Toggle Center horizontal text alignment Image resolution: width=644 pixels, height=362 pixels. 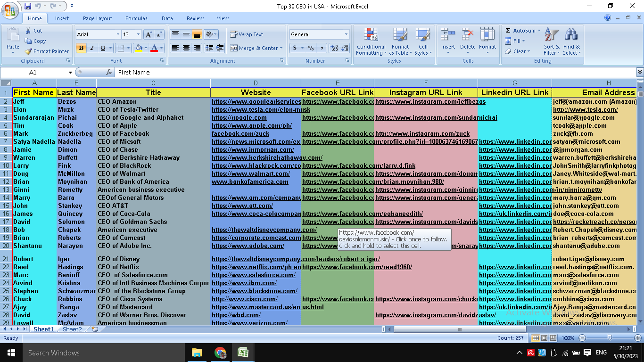coord(186,48)
